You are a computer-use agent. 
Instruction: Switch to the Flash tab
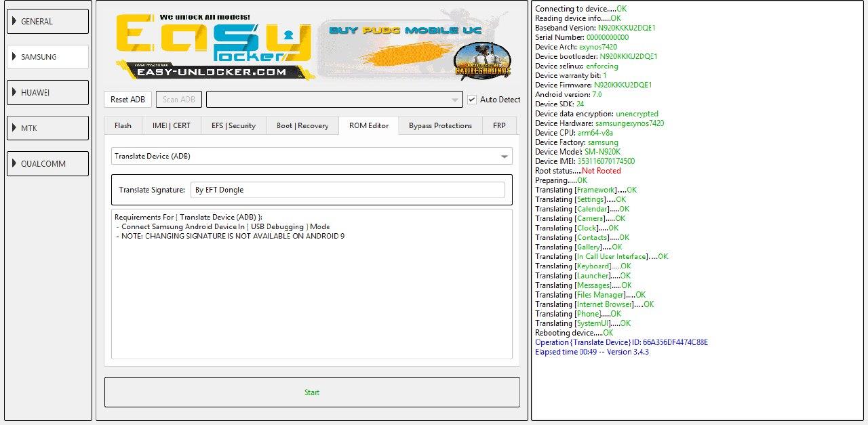click(x=123, y=125)
